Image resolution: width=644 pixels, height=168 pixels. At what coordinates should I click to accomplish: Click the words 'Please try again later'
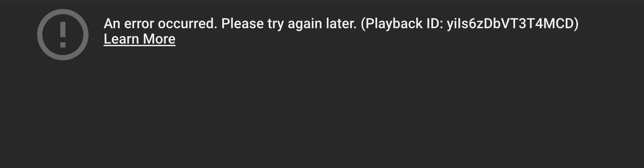[289, 24]
